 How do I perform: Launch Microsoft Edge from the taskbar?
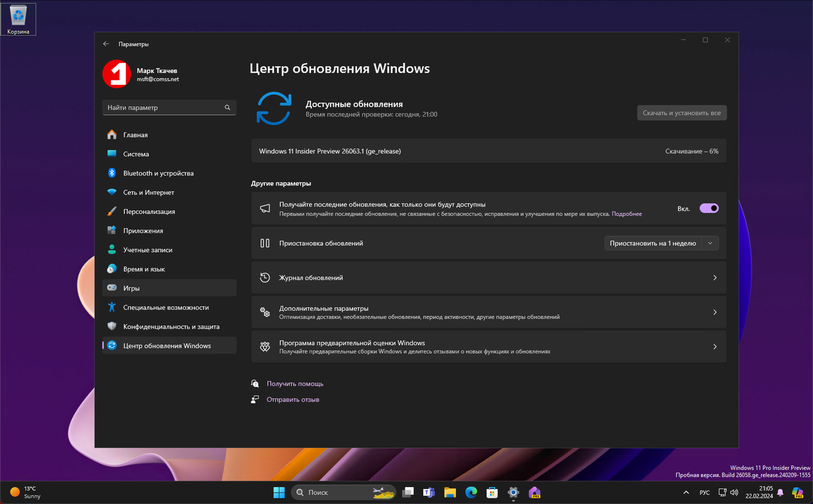470,493
